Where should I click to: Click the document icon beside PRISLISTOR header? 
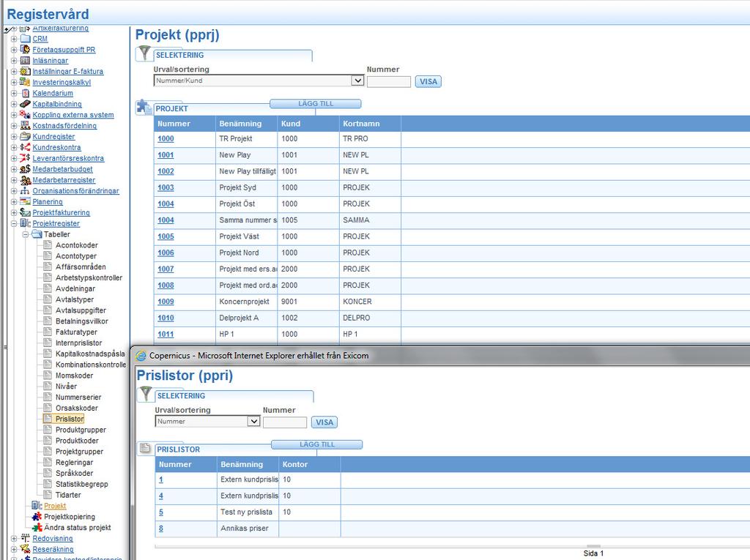tap(145, 448)
